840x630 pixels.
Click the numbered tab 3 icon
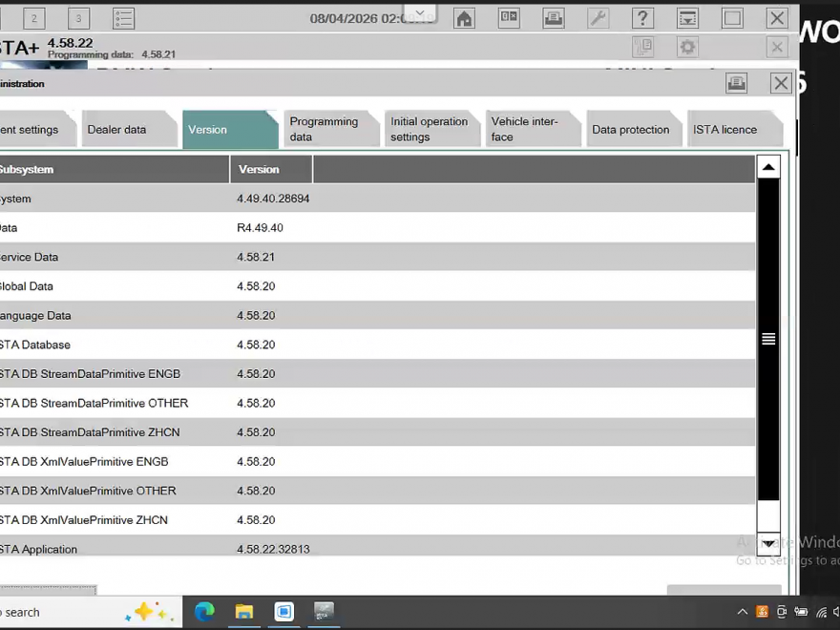pyautogui.click(x=79, y=18)
